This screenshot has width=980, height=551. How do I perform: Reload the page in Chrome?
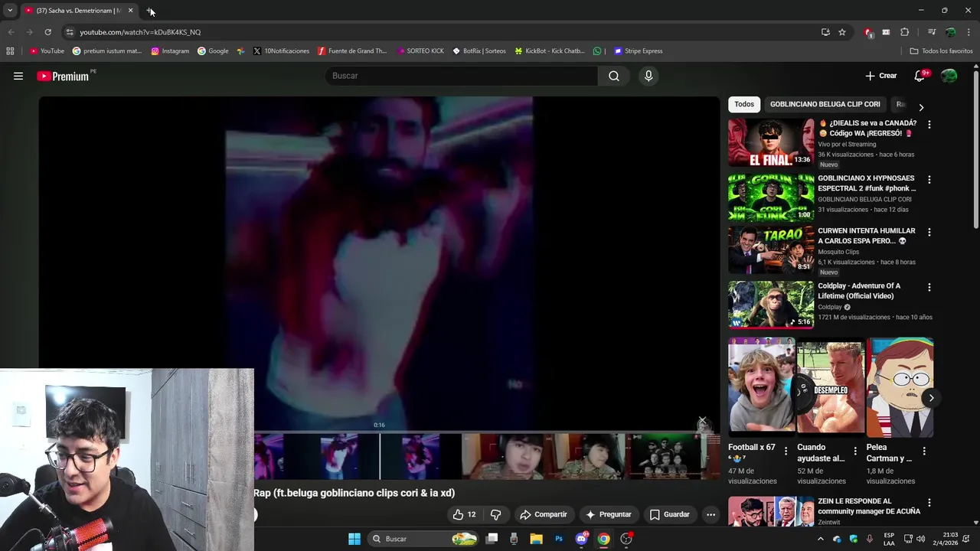click(x=47, y=32)
